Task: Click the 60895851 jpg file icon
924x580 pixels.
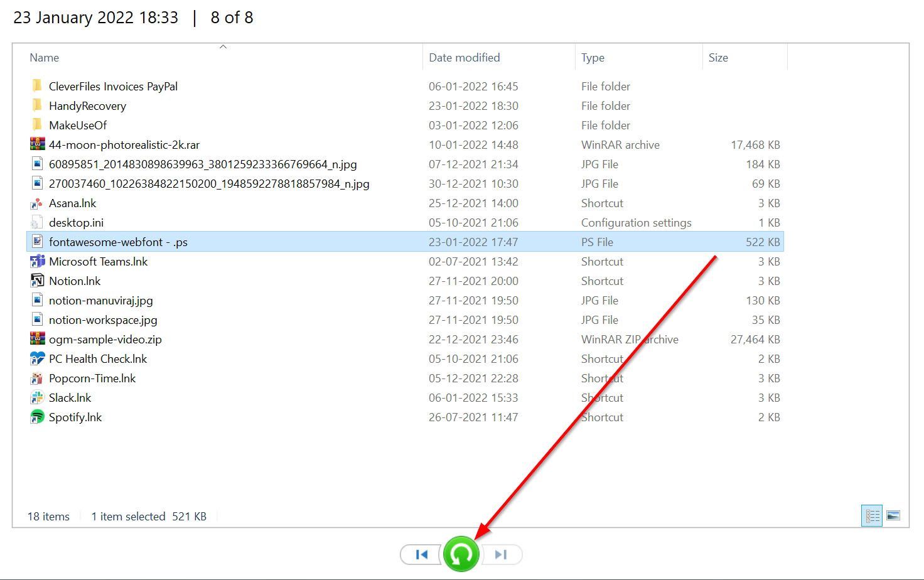Action: click(37, 164)
